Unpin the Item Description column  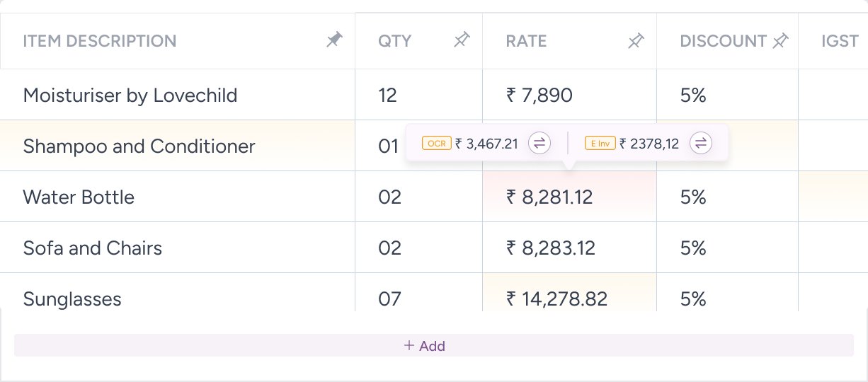(x=334, y=41)
